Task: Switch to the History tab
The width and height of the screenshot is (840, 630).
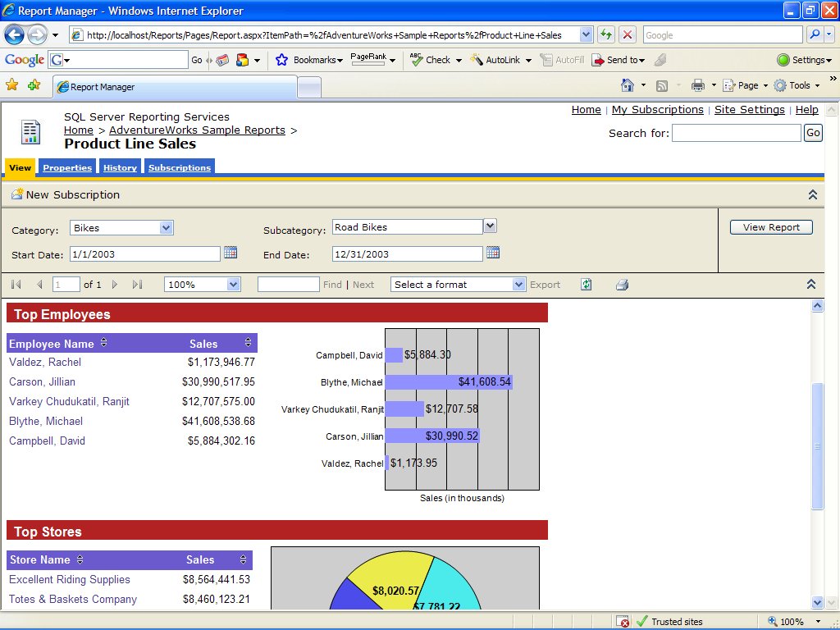Action: pyautogui.click(x=120, y=167)
